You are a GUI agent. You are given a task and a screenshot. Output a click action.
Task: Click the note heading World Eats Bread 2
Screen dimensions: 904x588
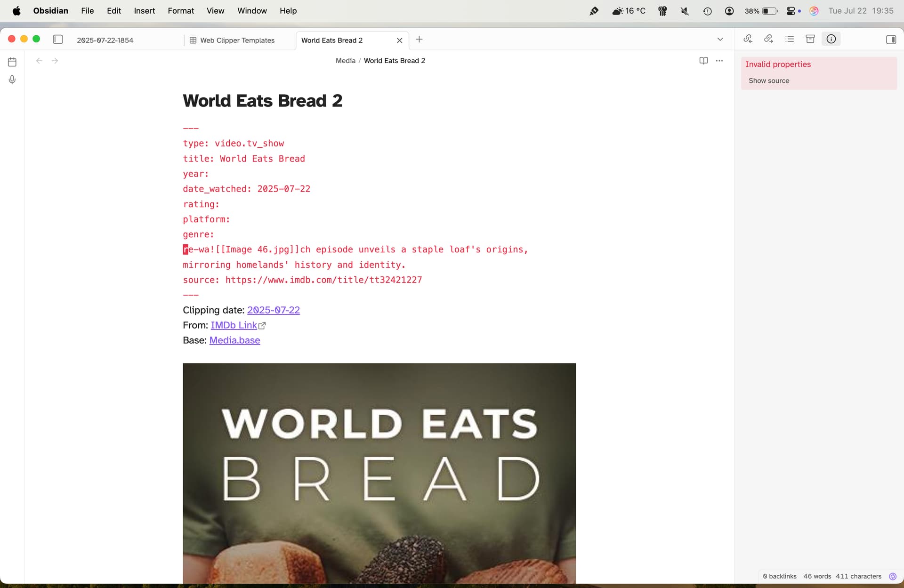pyautogui.click(x=262, y=101)
